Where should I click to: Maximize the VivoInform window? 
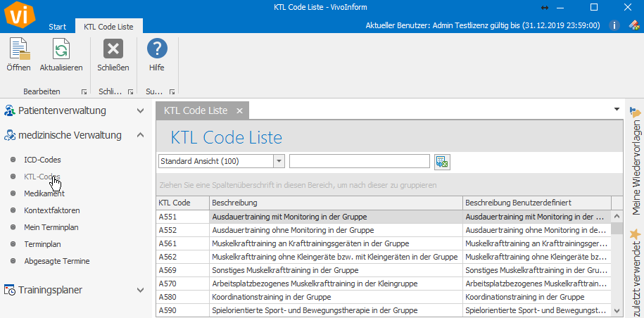tap(594, 7)
